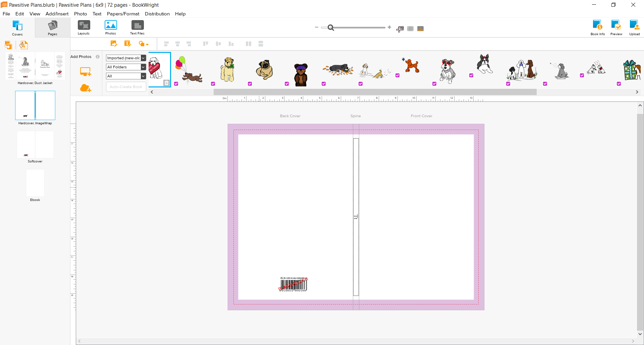This screenshot has height=345, width=644.
Task: Open the Imported sort dropdown
Action: [x=126, y=58]
